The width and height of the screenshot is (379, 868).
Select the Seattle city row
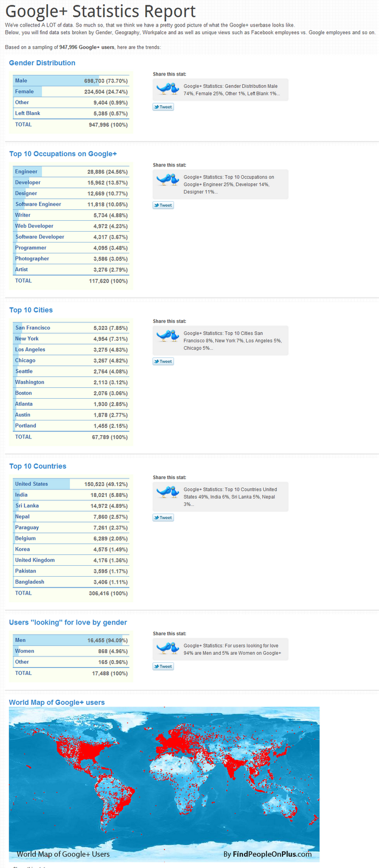[71, 372]
